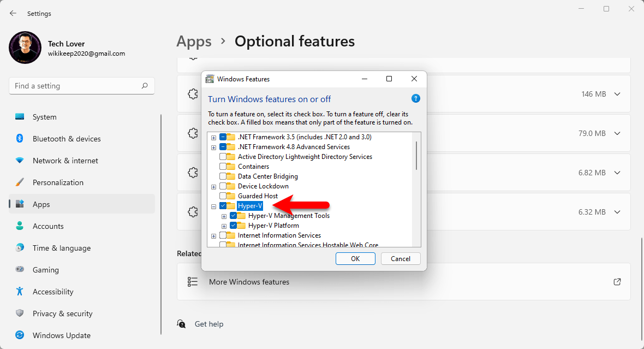Select the Guarded Host feature label
This screenshot has height=349, width=644.
point(258,196)
